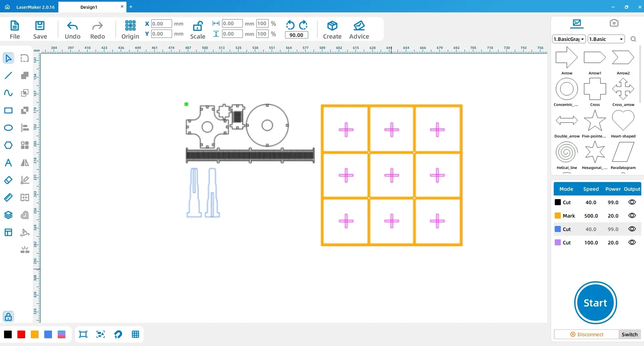Click the align objects tool
The height and width of the screenshot is (346, 644).
tap(24, 128)
